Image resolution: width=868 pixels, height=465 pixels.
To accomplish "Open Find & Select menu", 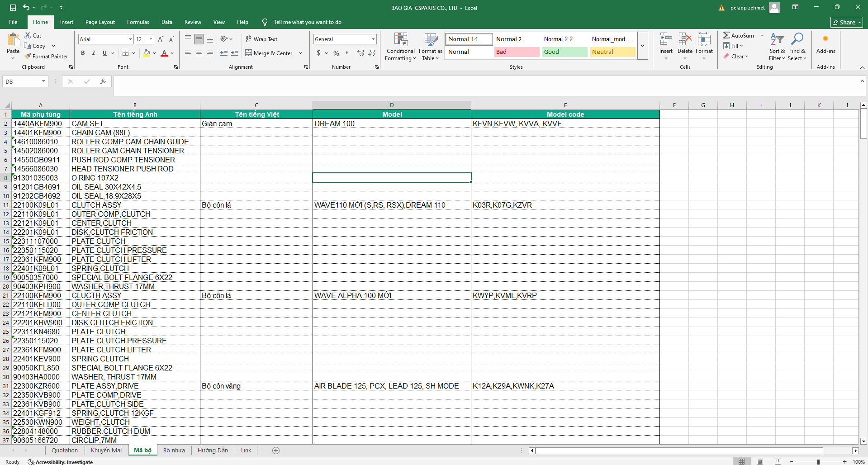I will pos(797,47).
